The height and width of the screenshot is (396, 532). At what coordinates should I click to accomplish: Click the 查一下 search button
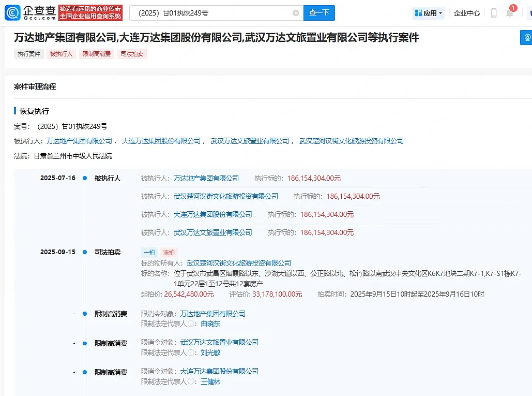point(319,13)
